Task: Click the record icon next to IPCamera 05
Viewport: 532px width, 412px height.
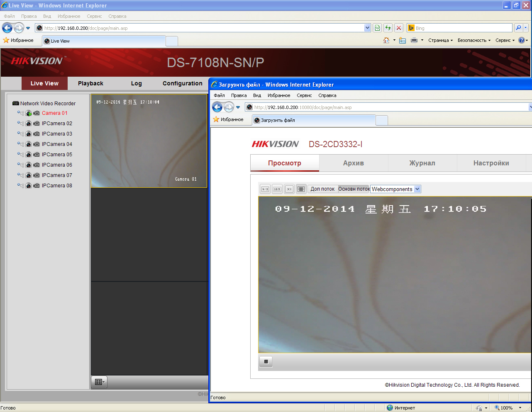Action: pyautogui.click(x=37, y=155)
